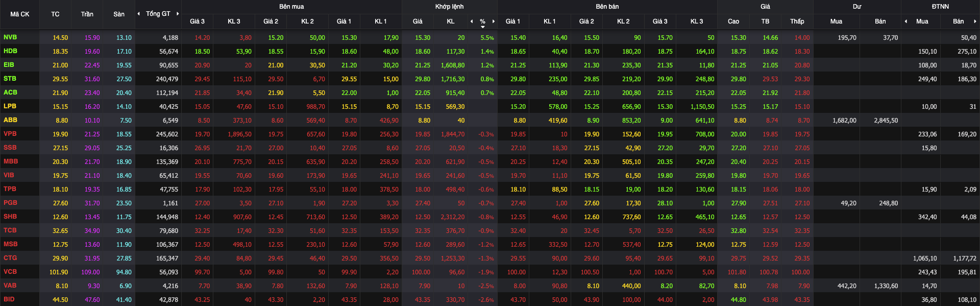Open the HDB stock ticker
Screen dimensions: 980x306
click(x=10, y=51)
